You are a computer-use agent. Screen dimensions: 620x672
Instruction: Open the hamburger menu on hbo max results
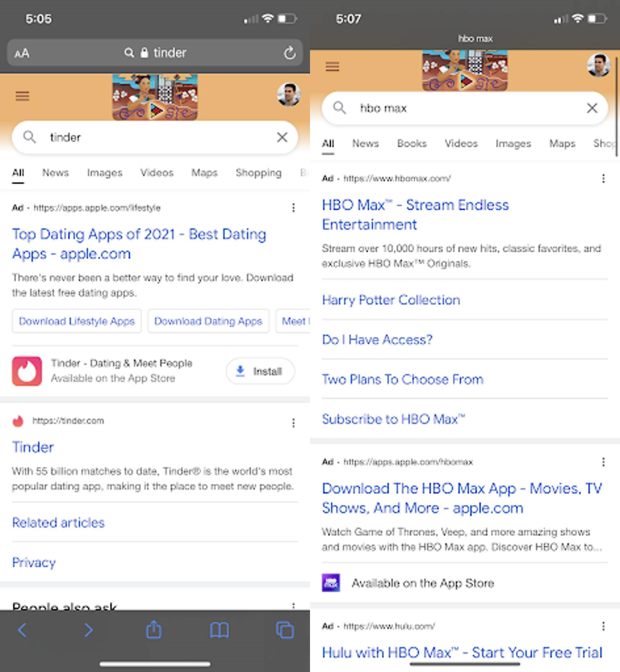[332, 66]
